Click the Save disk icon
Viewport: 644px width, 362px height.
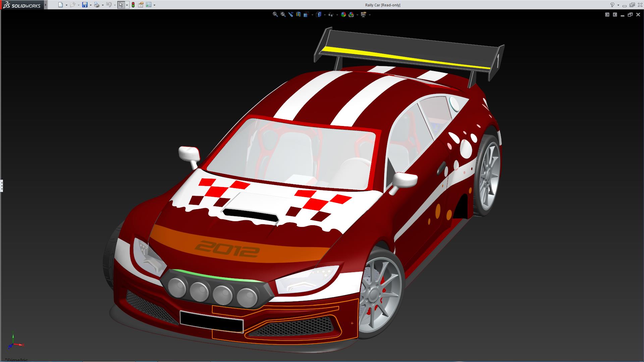85,5
